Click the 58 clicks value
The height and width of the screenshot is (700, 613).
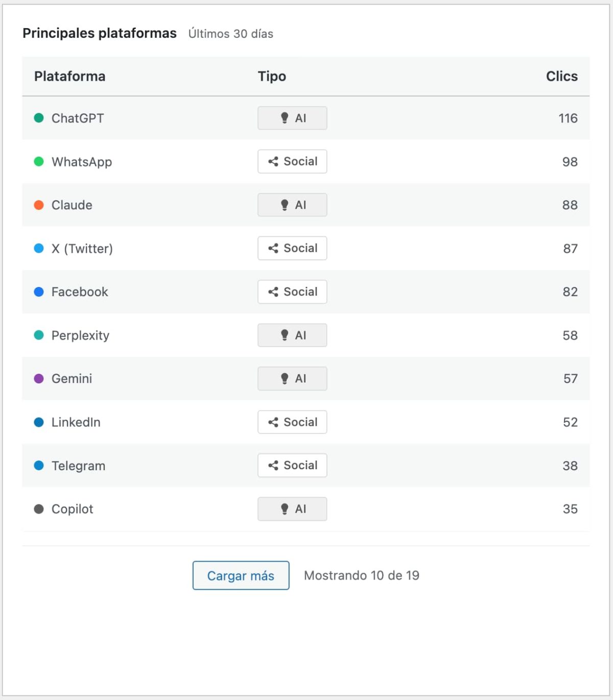click(x=570, y=335)
